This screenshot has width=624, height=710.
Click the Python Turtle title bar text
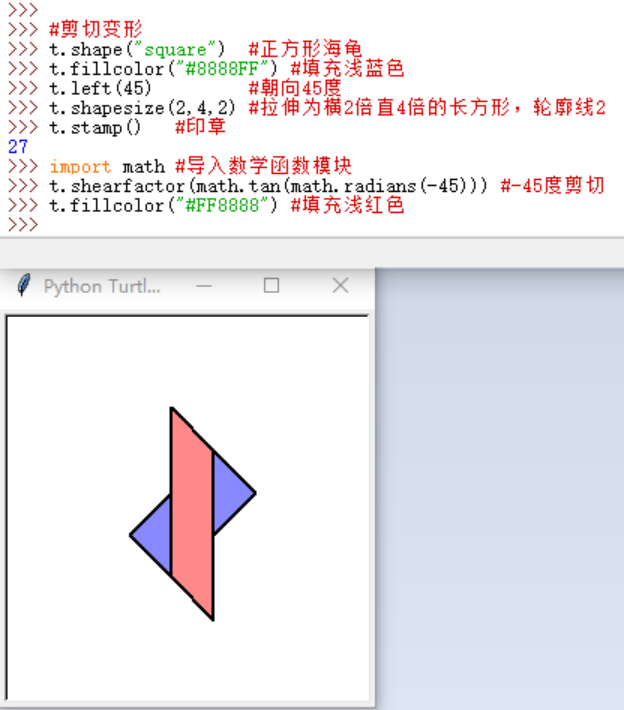coord(102,286)
